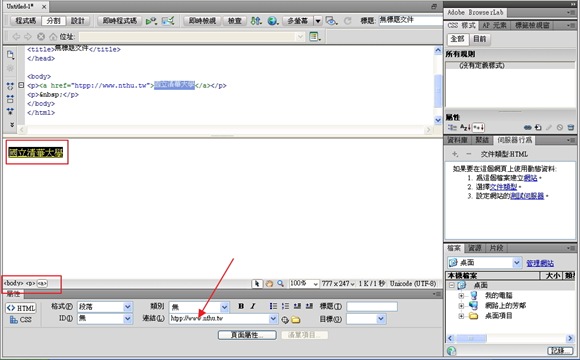Select the hand tool in status bar

point(269,284)
